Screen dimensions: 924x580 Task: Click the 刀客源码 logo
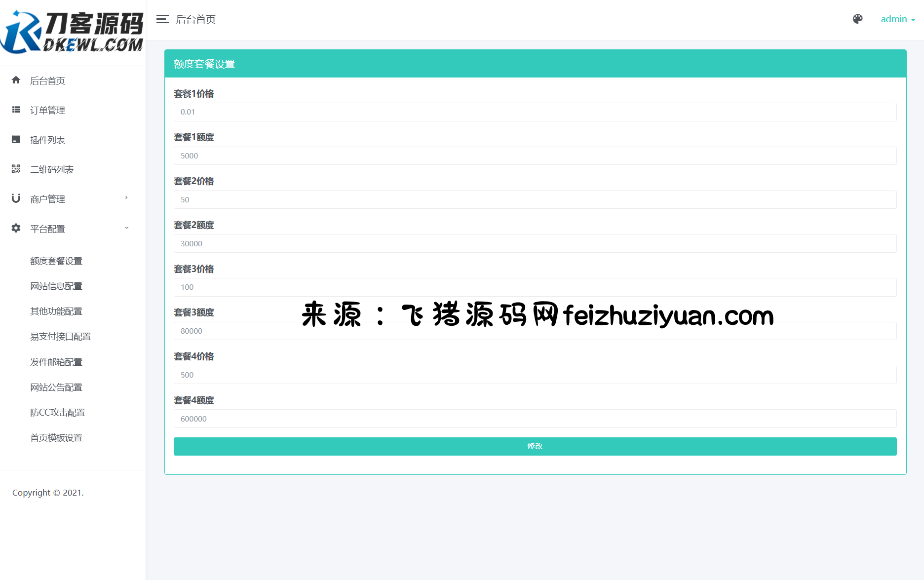(73, 32)
